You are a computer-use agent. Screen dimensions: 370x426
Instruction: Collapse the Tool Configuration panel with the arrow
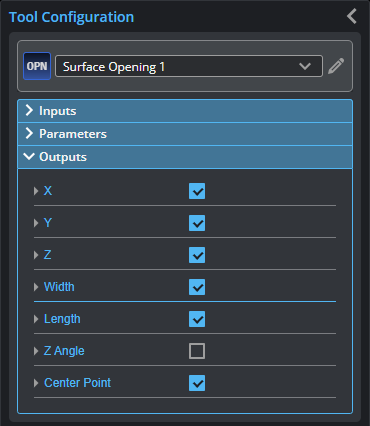click(x=352, y=16)
